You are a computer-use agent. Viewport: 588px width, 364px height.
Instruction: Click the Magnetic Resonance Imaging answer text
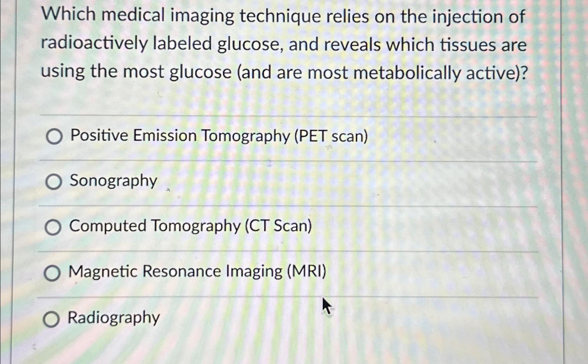pyautogui.click(x=198, y=272)
